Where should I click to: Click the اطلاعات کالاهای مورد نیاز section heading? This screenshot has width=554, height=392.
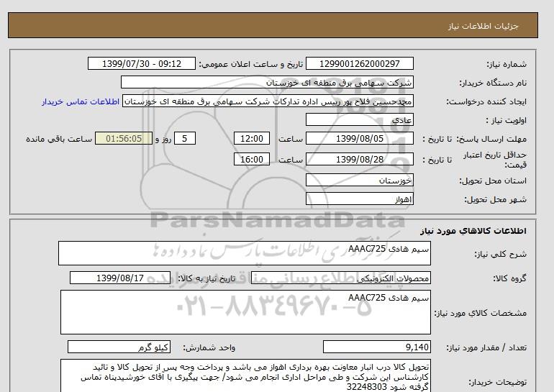473,231
